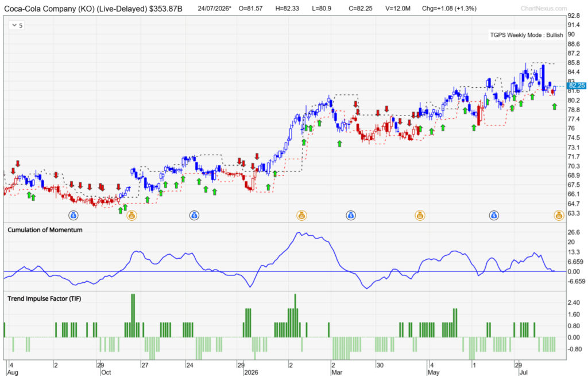Screen dimensions: 588x376
Task: Click the blue dividend icon in mid-June
Action: pos(494,215)
